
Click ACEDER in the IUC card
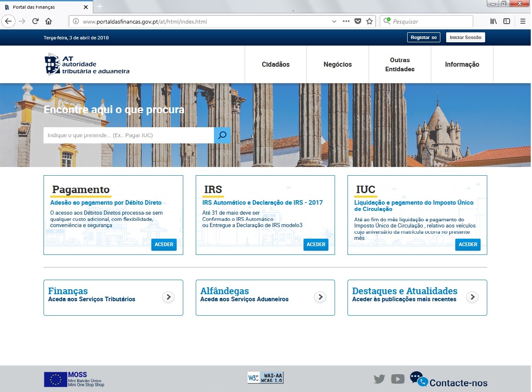468,244
